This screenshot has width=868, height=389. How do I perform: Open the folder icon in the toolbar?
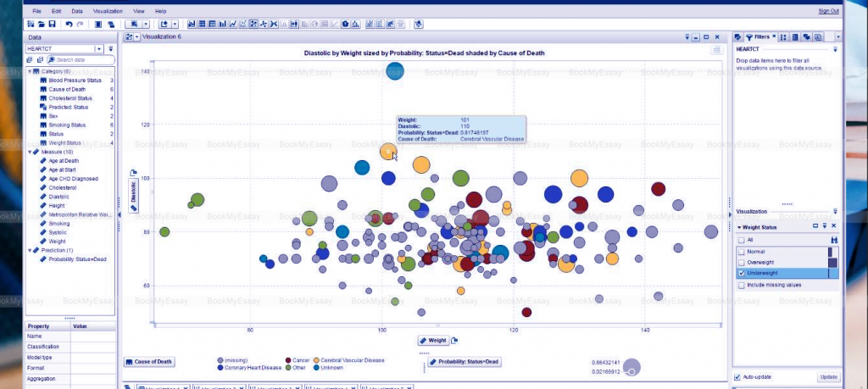pos(42,25)
